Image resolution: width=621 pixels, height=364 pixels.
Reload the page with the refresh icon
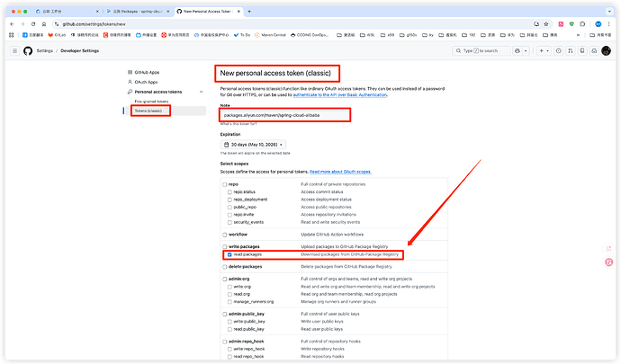[33, 24]
